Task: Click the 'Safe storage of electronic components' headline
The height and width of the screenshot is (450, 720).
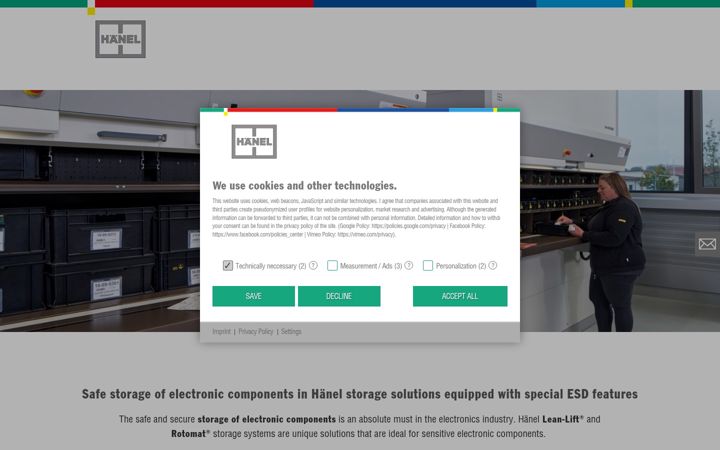Action: 360,394
